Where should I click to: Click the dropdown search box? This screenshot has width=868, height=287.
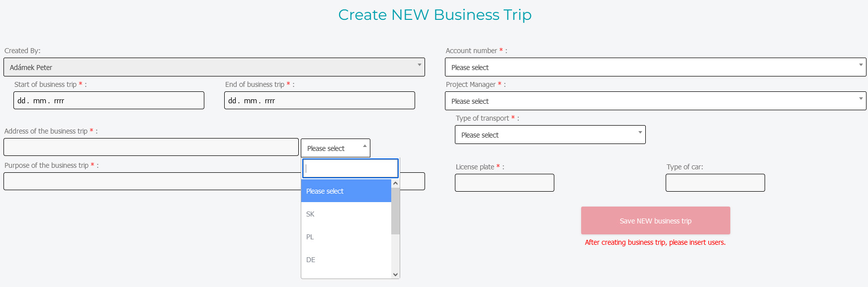point(350,168)
